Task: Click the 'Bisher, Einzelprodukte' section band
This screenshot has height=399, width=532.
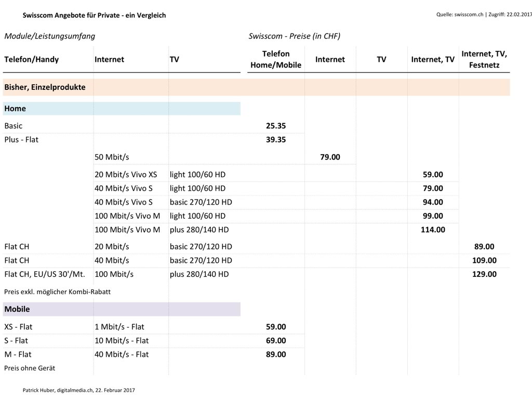Action: 256,87
